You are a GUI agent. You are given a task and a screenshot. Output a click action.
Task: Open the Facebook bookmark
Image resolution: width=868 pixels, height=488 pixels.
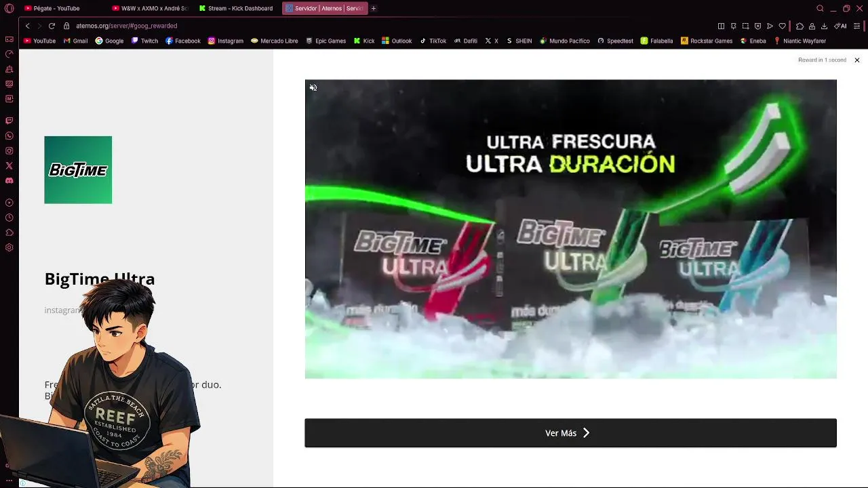click(183, 41)
